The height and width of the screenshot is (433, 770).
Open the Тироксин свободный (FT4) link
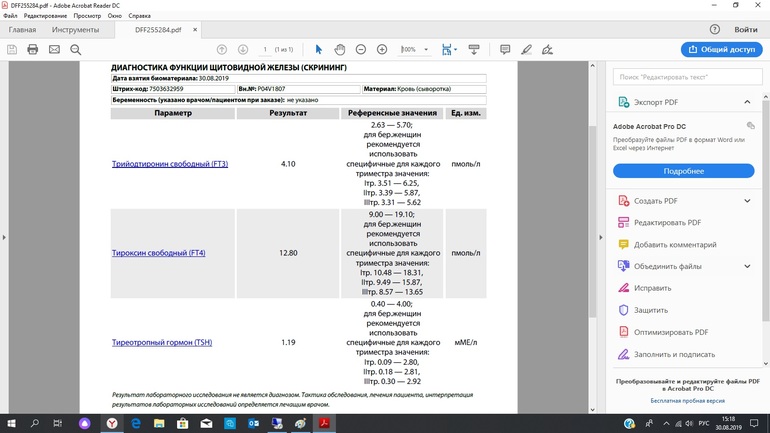point(158,253)
